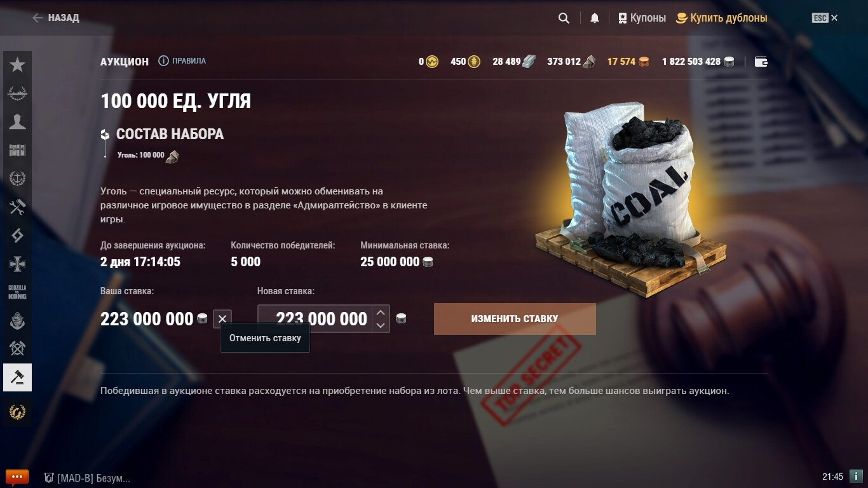Click the info icon in the bottom corner

pos(856,476)
